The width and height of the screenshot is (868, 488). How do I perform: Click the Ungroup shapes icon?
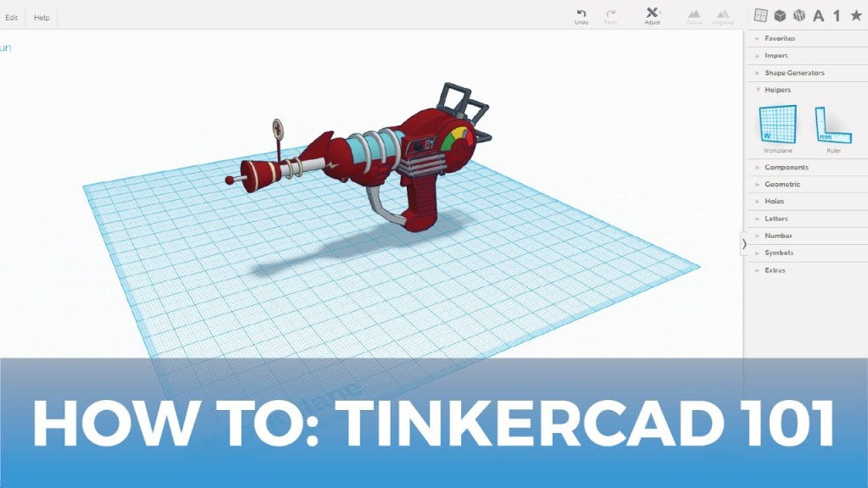pyautogui.click(x=722, y=14)
